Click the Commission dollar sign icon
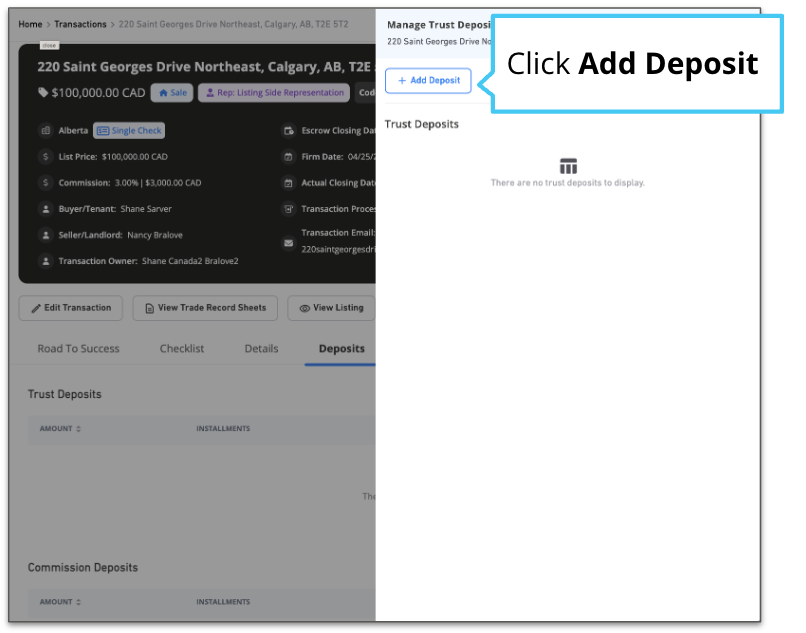This screenshot has height=633, width=806. click(44, 182)
